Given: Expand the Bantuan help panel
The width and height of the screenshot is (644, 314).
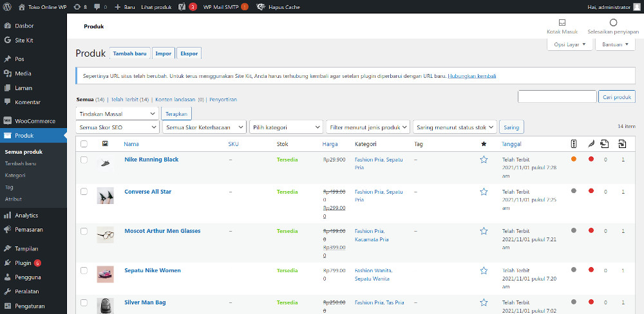Looking at the screenshot, I should (x=615, y=44).
